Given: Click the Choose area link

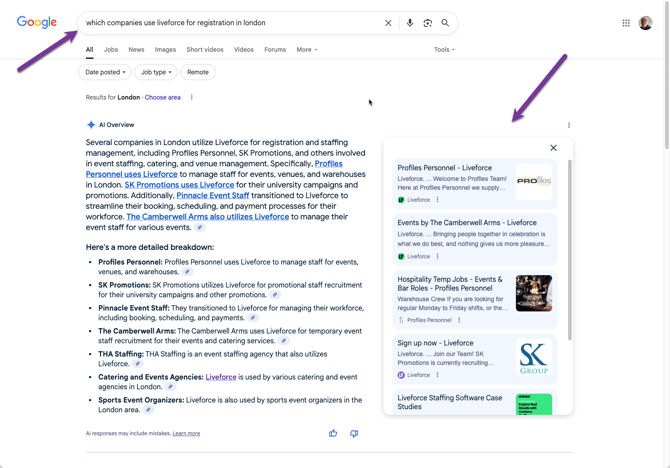Looking at the screenshot, I should click(162, 97).
